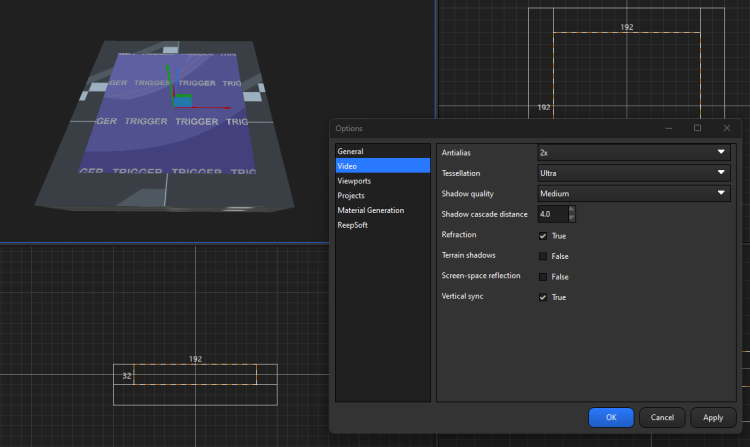The width and height of the screenshot is (750, 447).
Task: Click the Apply button
Action: pyautogui.click(x=713, y=417)
